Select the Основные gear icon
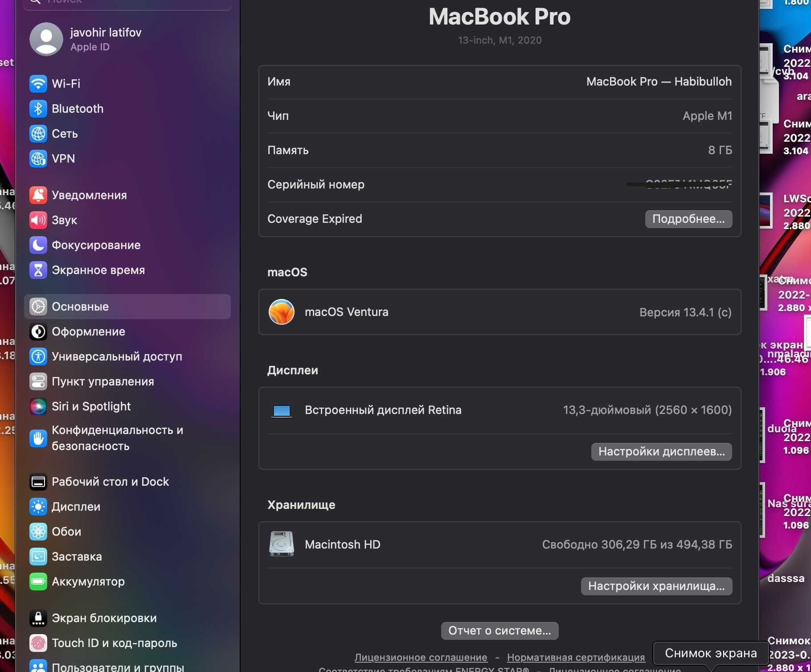The height and width of the screenshot is (672, 811). coord(38,307)
